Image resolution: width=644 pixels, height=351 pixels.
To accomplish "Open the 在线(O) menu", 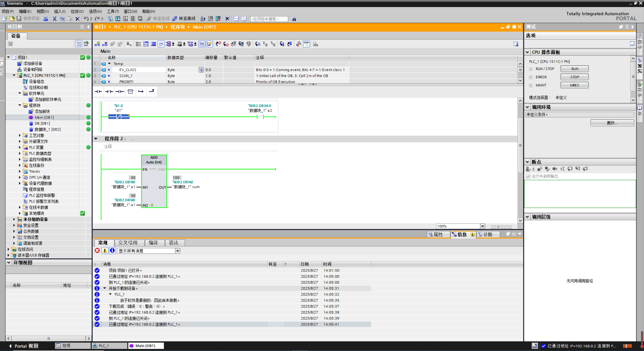I will (x=77, y=11).
